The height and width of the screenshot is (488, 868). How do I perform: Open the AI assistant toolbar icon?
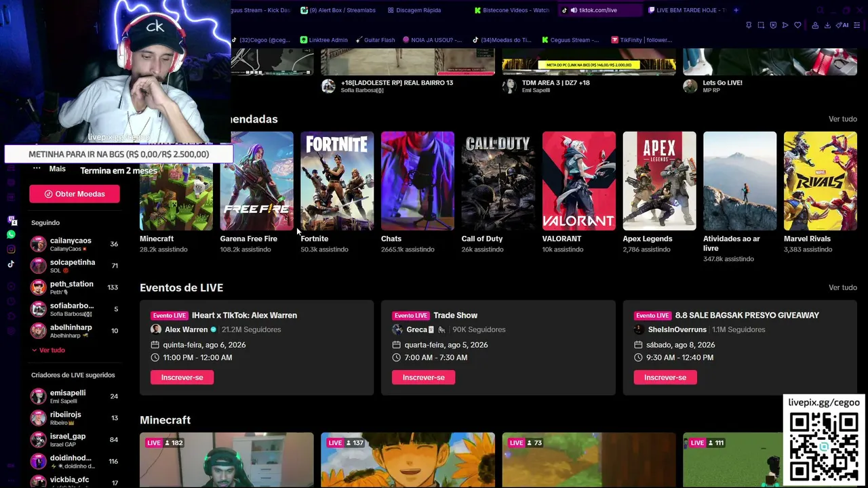[x=843, y=25]
